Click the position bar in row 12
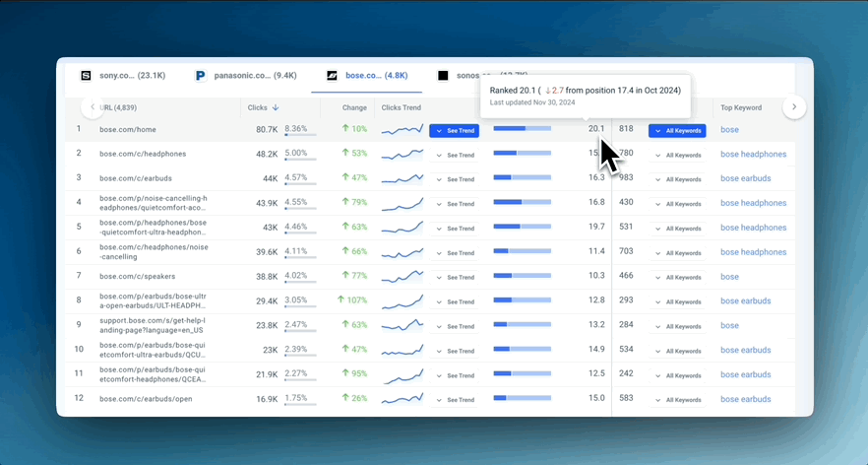The image size is (868, 465). pyautogui.click(x=522, y=398)
